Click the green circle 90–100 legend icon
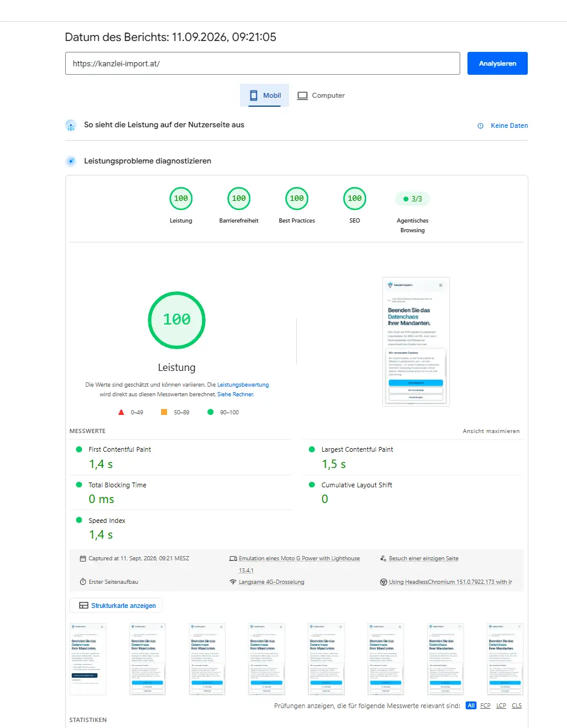This screenshot has width=567, height=728. (x=211, y=412)
